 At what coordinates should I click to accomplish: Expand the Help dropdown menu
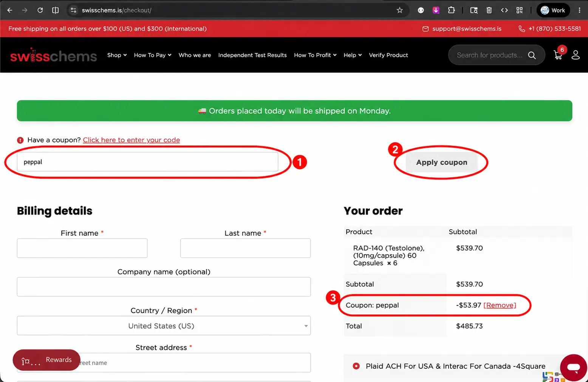point(353,55)
